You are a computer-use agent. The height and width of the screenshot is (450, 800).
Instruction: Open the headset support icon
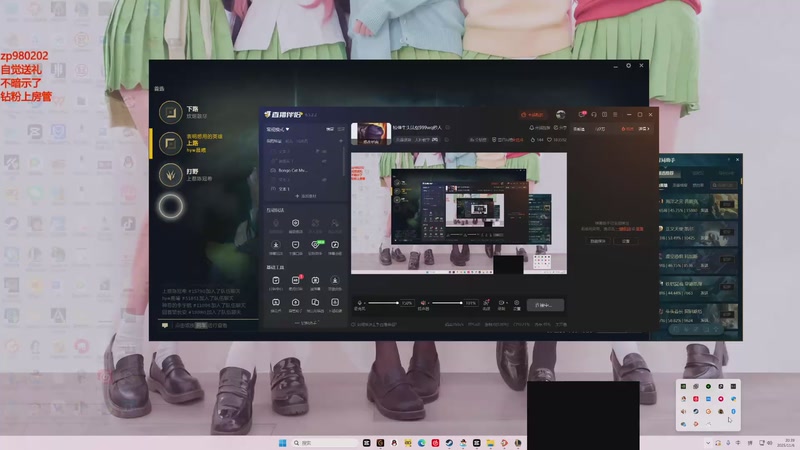click(594, 115)
